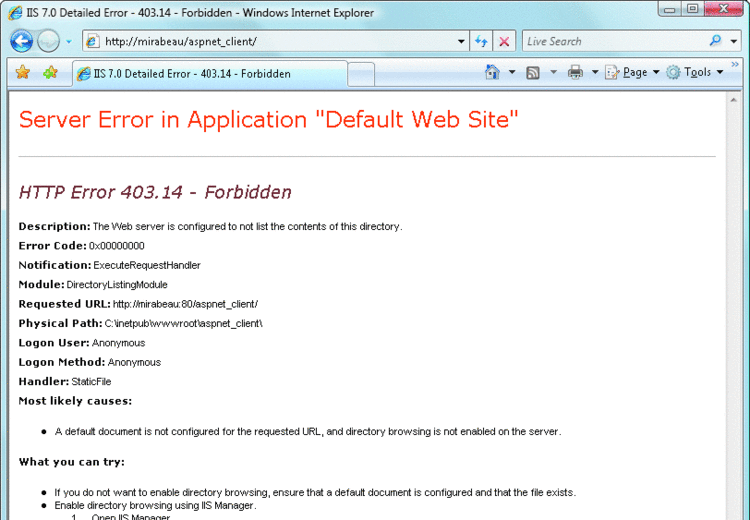Start search with the magnifier icon
Viewport: 750px width, 520px height.
716,41
